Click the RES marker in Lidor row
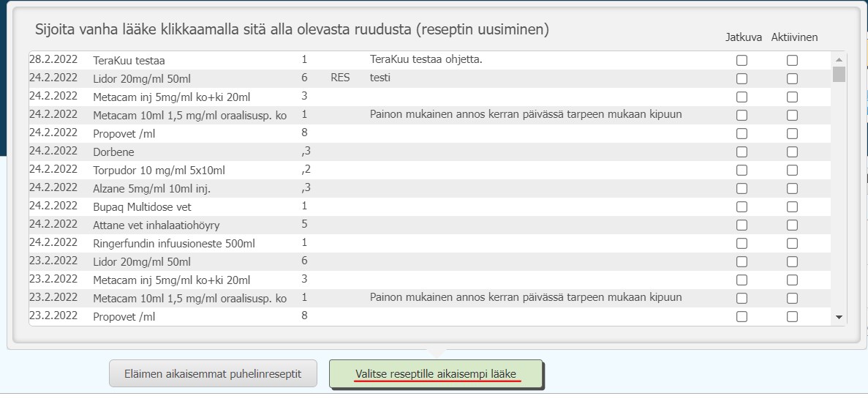868x407 pixels. (x=340, y=78)
